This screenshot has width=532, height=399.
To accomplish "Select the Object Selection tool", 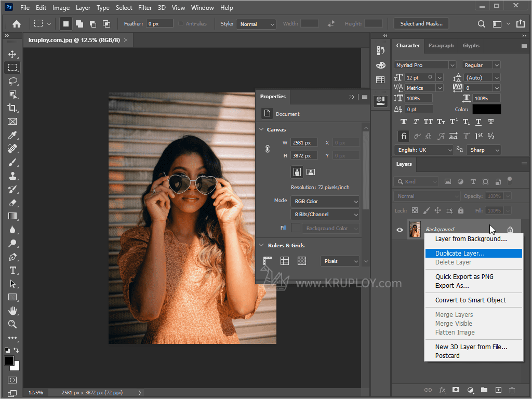I will click(x=12, y=95).
